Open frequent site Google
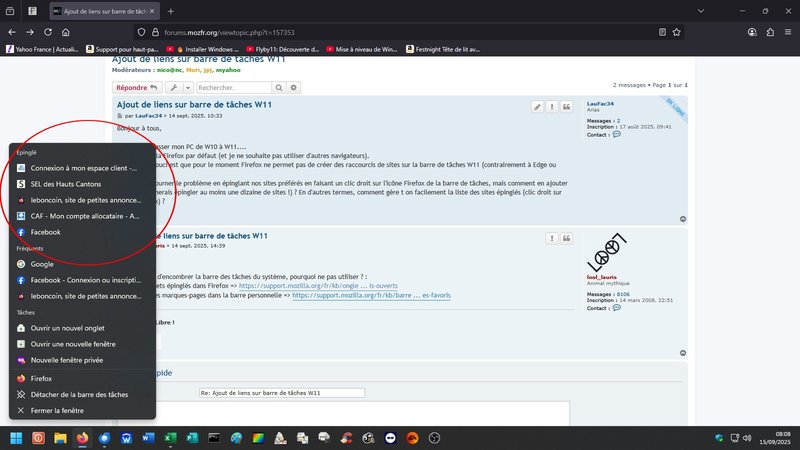 coord(82,264)
